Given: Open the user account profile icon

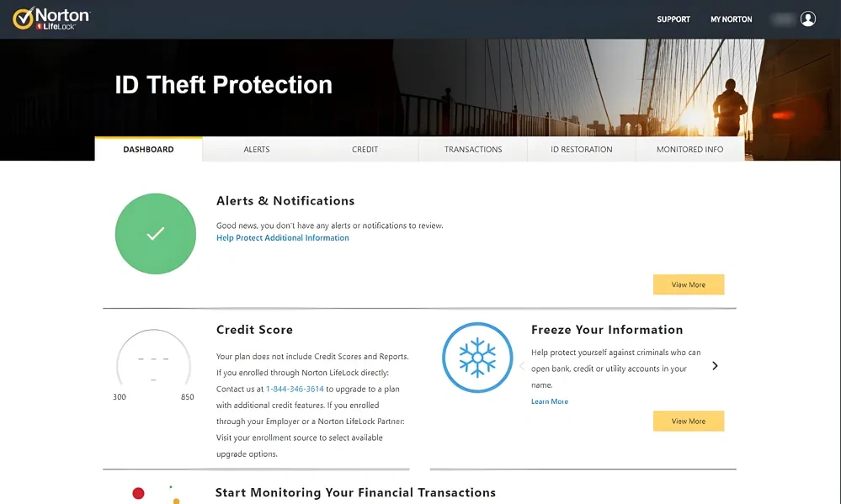Looking at the screenshot, I should [x=807, y=19].
